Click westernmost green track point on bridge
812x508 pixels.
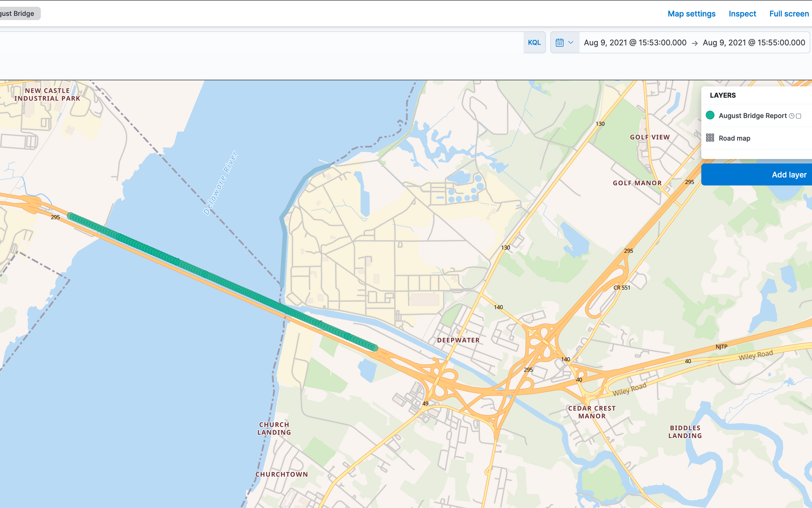point(70,215)
